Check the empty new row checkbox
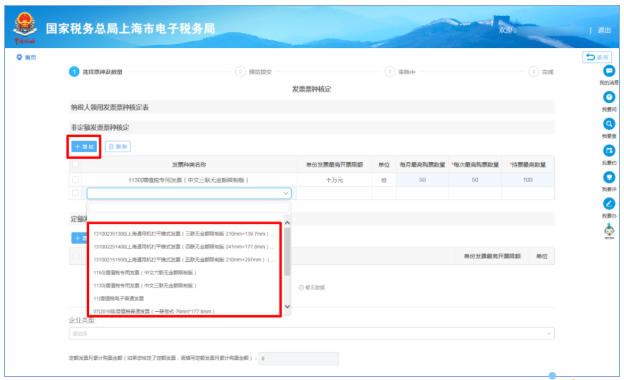 click(x=75, y=193)
